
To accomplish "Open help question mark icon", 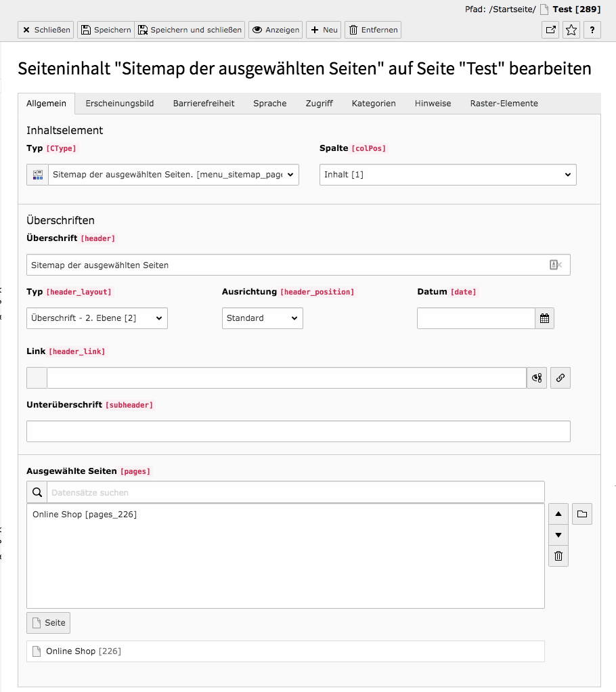I will pyautogui.click(x=592, y=30).
